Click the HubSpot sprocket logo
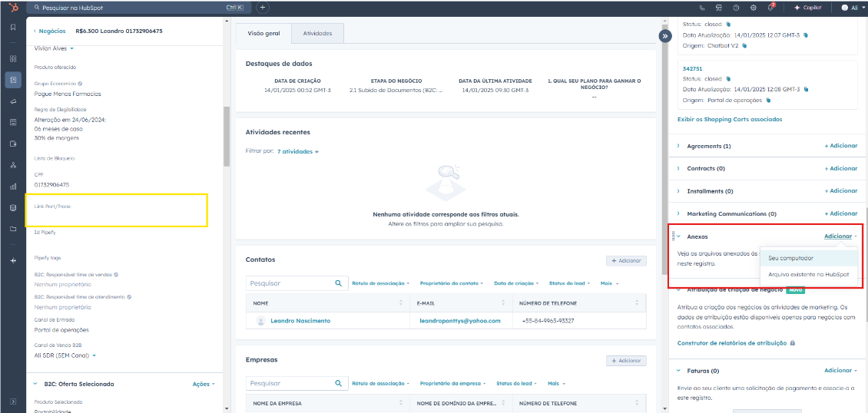868x413 pixels. coord(13,7)
